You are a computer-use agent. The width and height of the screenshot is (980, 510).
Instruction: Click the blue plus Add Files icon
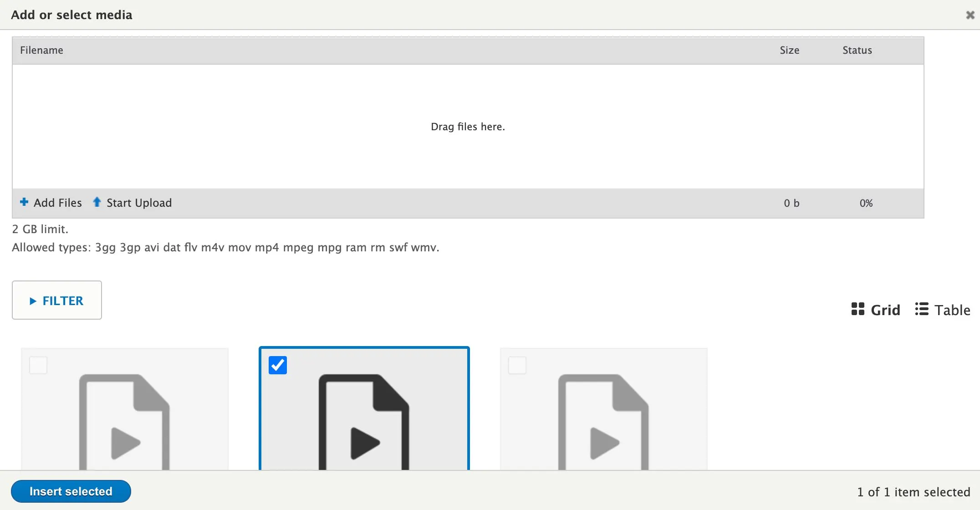[24, 202]
